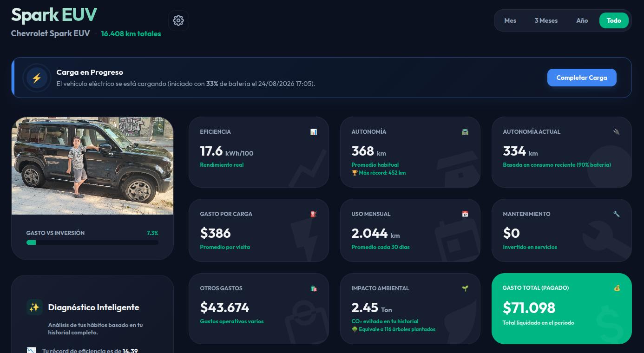Viewport: 644px width, 353px height.
Task: Switch to the Mes period tab
Action: [510, 20]
